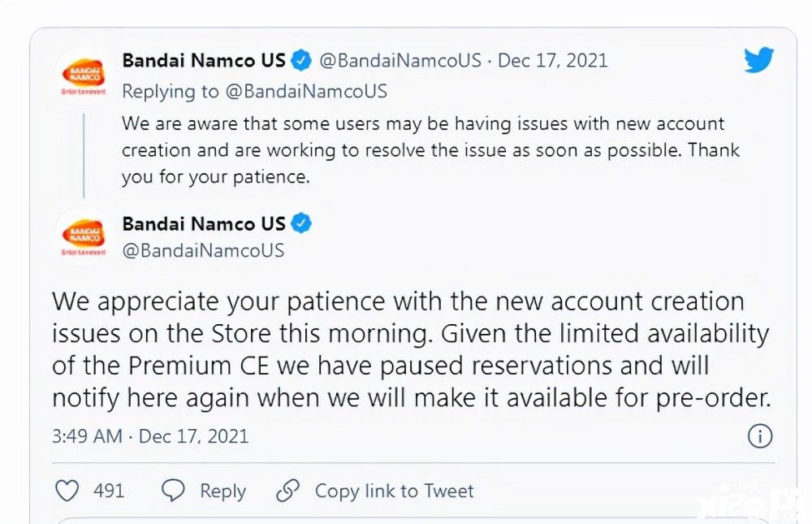Open Bandai Namco avatar of main tweet
The height and width of the screenshot is (524, 812).
click(84, 236)
